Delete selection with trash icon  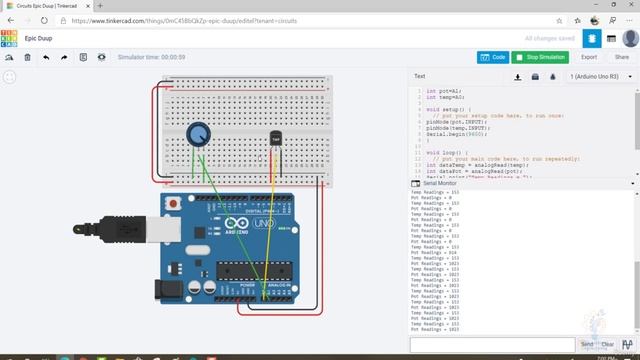point(27,58)
